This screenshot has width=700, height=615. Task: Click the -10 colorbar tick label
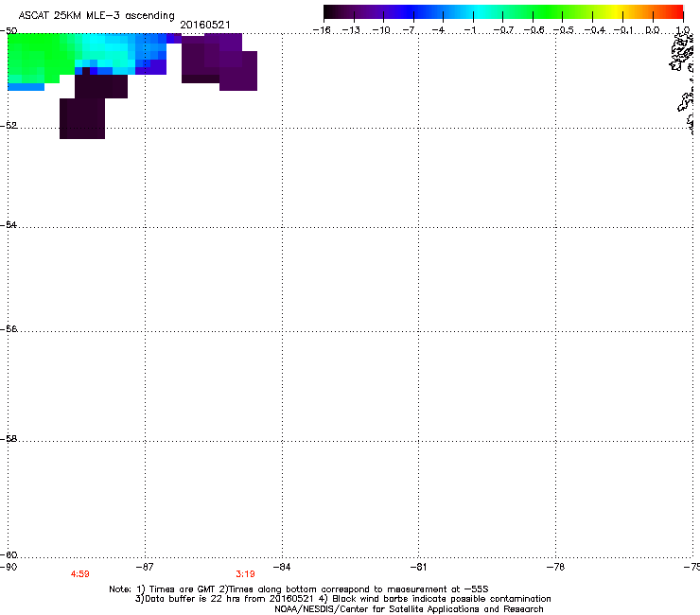pos(381,30)
